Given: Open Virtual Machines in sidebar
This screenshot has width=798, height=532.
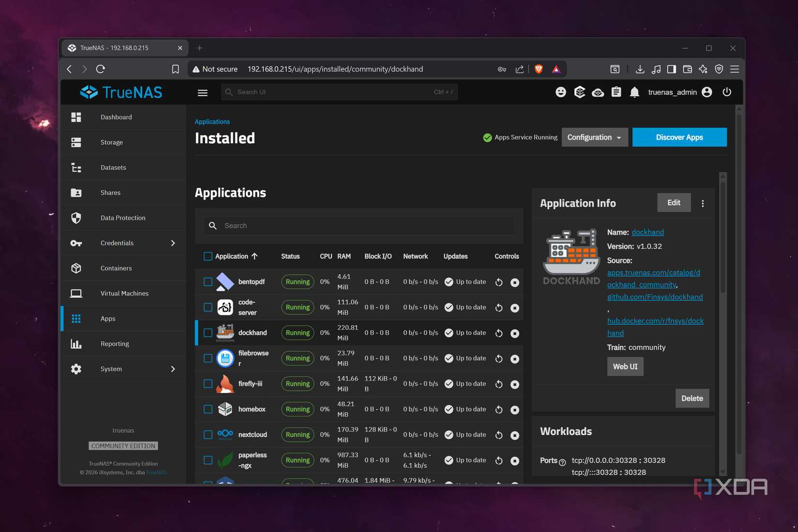Looking at the screenshot, I should pos(124,293).
